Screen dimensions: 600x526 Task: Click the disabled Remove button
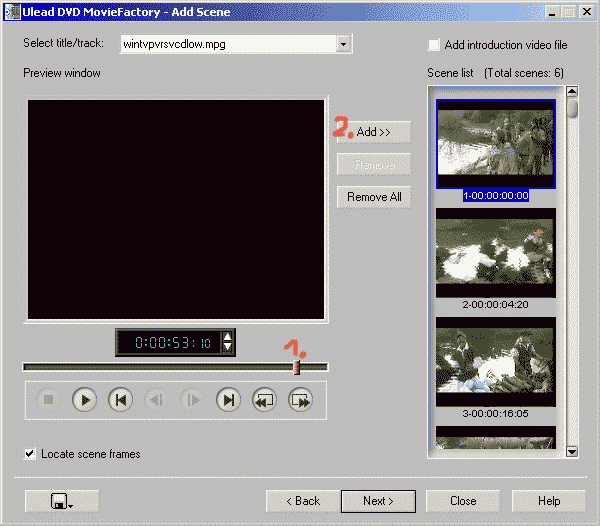[374, 164]
